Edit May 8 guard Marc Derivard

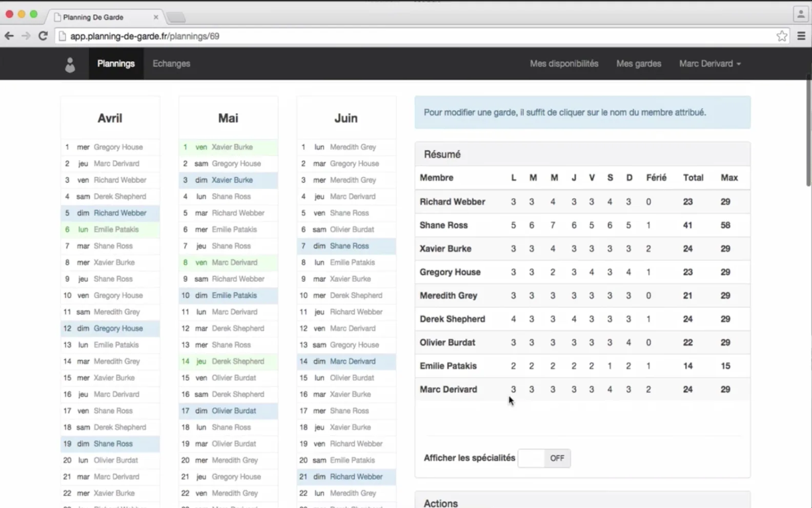pos(235,263)
